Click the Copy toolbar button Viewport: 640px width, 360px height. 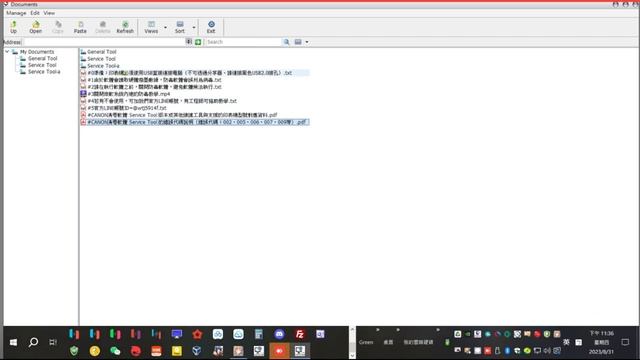point(58,27)
